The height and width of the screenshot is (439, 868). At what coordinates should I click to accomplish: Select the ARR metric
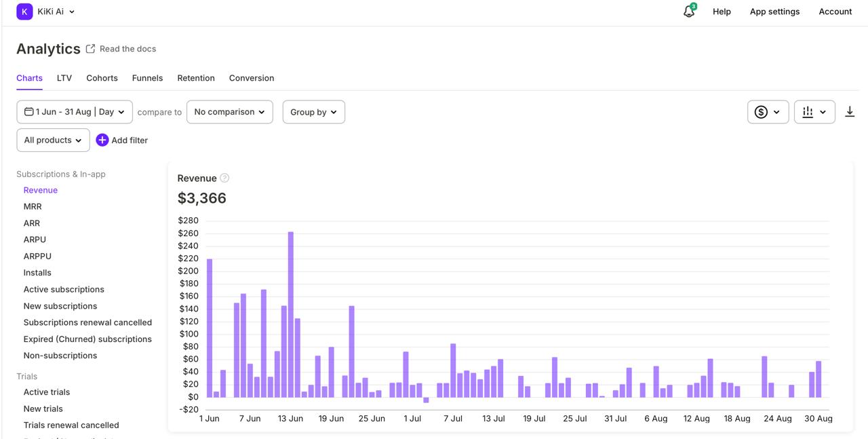click(32, 223)
